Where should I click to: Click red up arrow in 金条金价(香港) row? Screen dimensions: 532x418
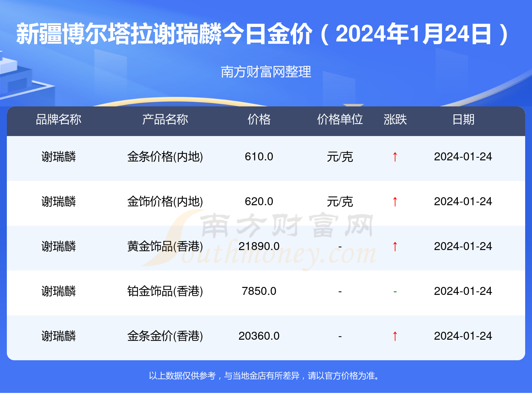coord(395,336)
